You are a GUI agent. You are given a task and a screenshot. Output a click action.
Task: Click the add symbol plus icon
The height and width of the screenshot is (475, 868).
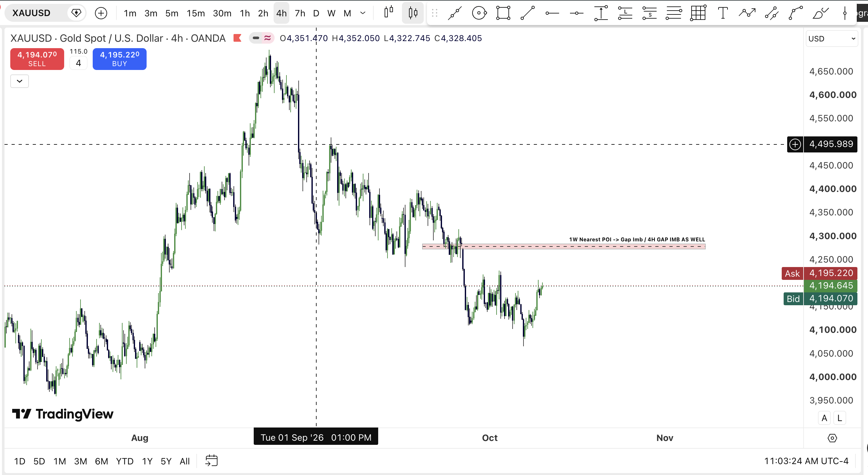[x=101, y=13]
